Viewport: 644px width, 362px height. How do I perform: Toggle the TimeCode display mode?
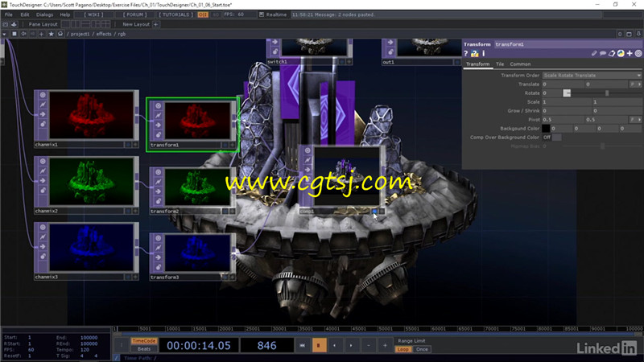pos(144,341)
